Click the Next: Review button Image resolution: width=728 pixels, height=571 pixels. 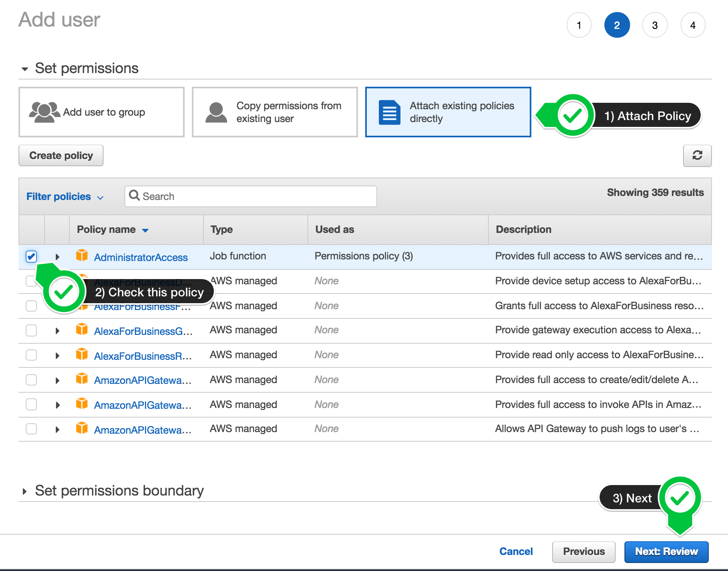(x=666, y=552)
